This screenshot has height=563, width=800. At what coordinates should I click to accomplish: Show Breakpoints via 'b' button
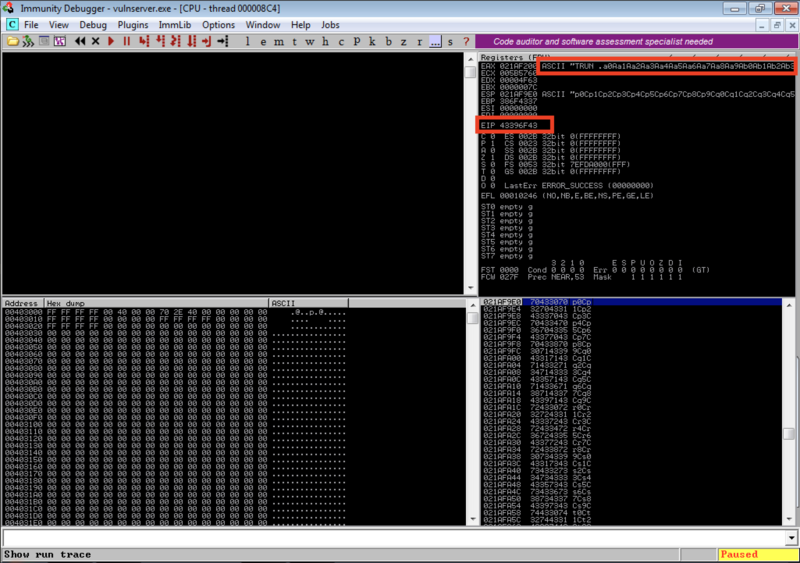pyautogui.click(x=388, y=42)
